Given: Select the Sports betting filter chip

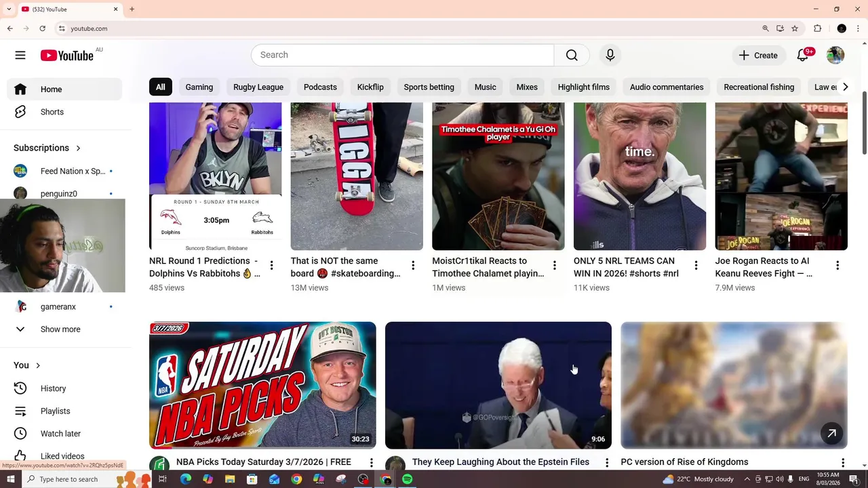Looking at the screenshot, I should tap(429, 87).
